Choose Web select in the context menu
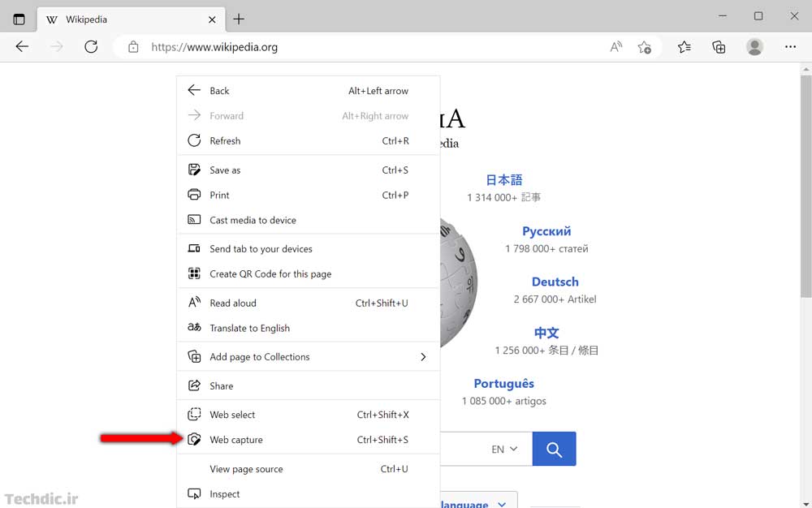812x508 pixels. (x=308, y=415)
